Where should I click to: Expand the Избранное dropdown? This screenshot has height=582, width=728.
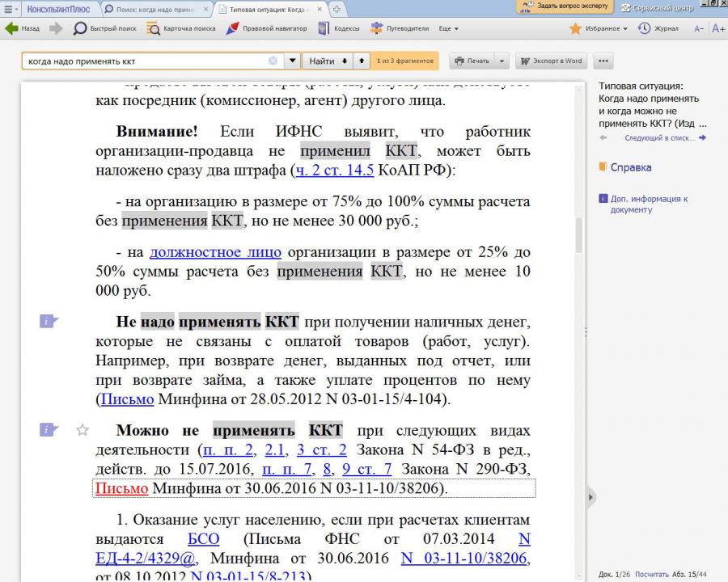tap(624, 28)
